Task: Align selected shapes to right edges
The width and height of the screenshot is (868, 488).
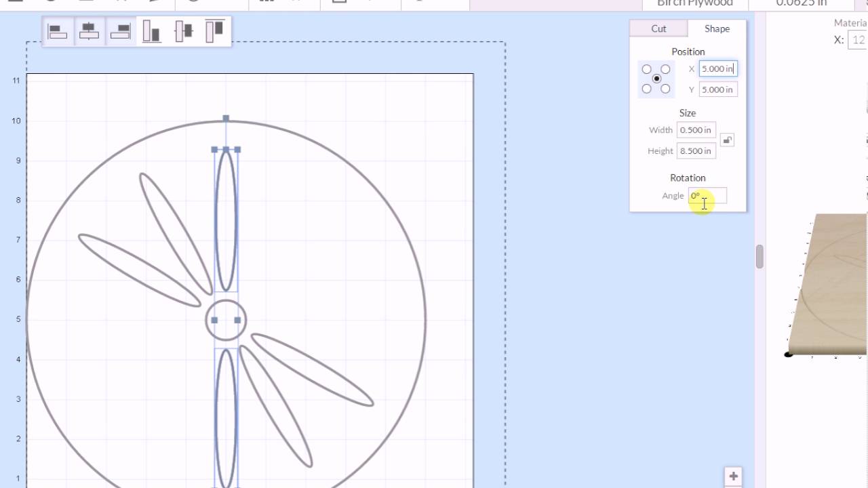Action: pos(121,32)
